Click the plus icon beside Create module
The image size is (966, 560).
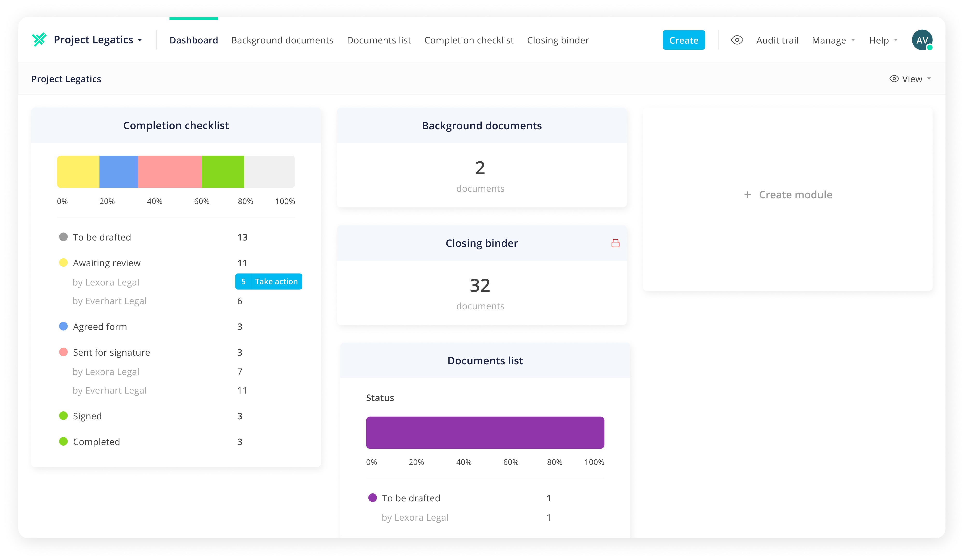point(747,194)
